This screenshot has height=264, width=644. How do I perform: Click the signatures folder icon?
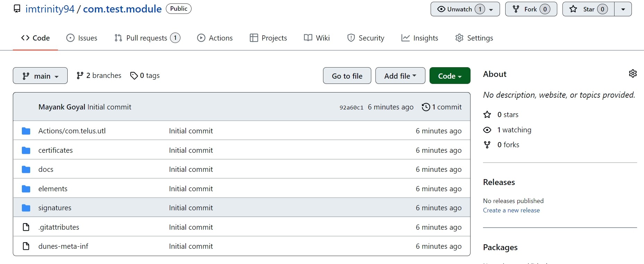point(26,208)
